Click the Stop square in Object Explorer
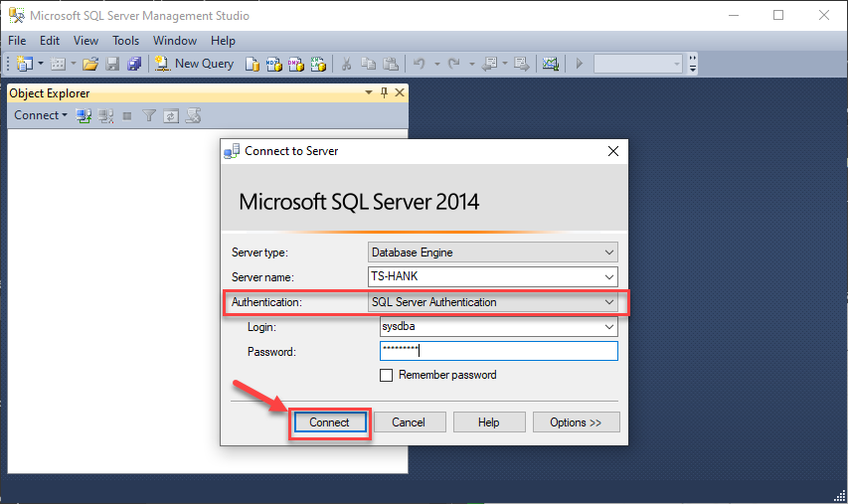Viewport: 848px width, 504px height. tap(127, 115)
